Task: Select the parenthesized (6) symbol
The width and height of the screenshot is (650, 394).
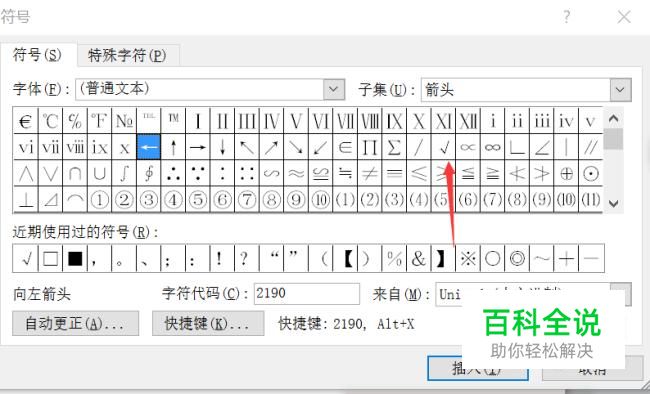Action: [468, 199]
